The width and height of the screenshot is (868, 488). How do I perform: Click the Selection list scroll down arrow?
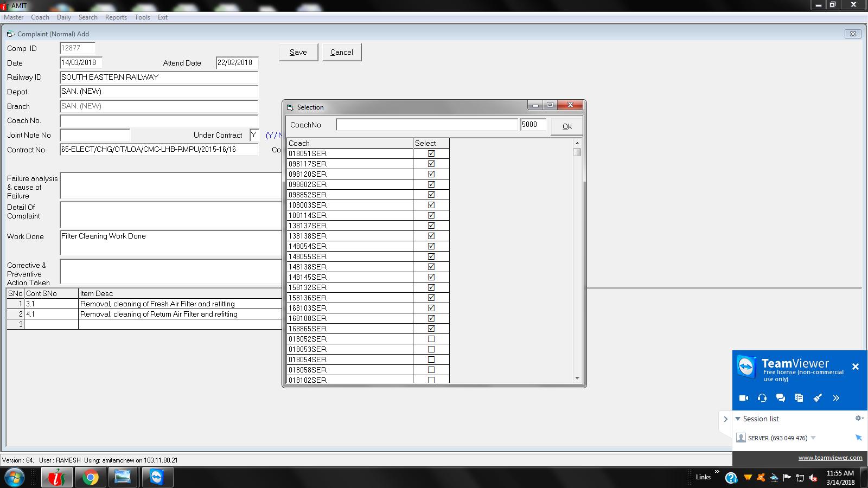click(577, 378)
